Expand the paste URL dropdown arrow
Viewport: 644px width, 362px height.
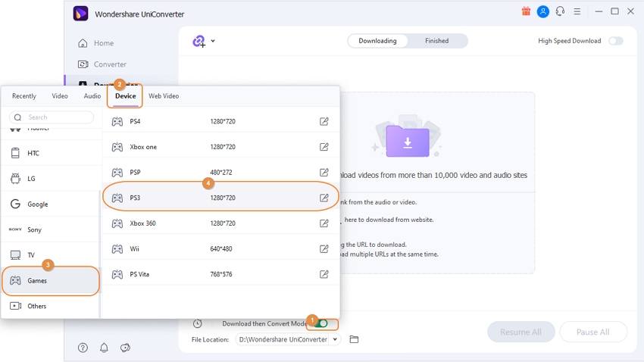(x=213, y=41)
